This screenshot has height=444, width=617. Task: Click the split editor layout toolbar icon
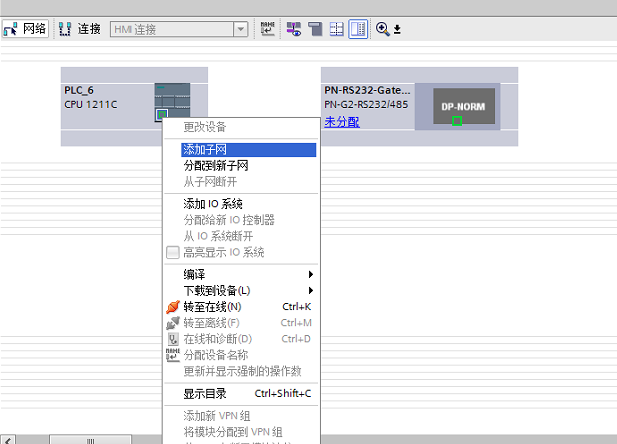click(336, 29)
